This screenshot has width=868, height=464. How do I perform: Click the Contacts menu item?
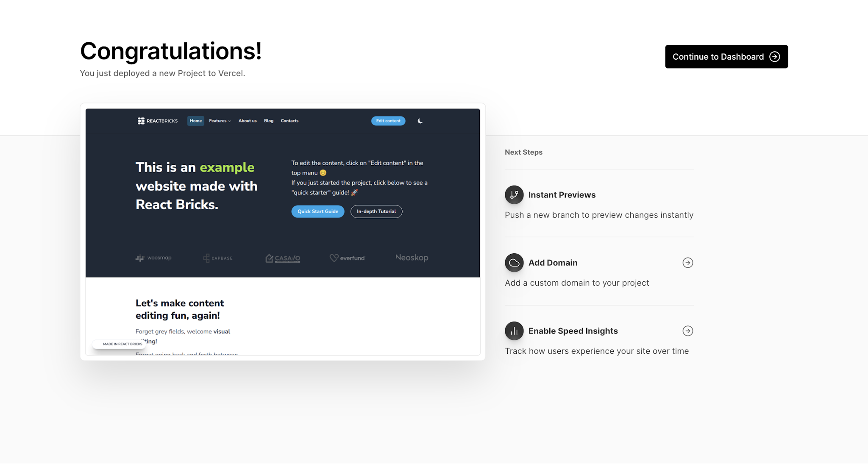click(x=289, y=121)
